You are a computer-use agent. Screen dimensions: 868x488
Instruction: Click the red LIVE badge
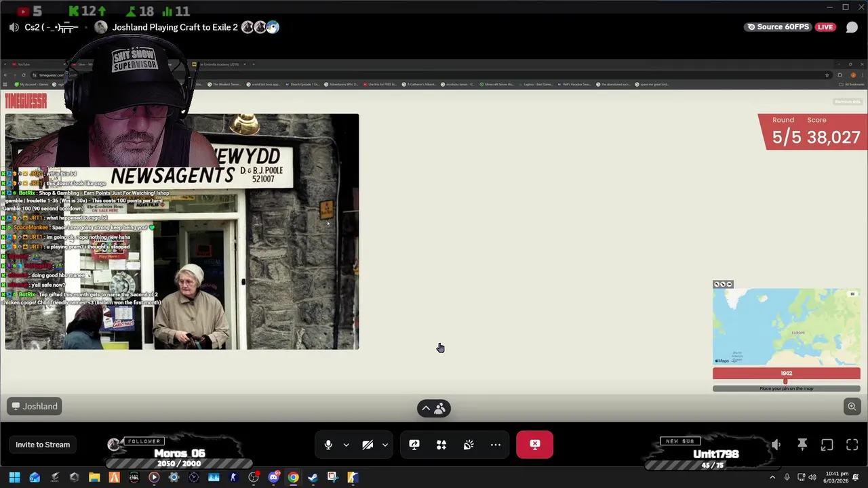[x=825, y=27]
